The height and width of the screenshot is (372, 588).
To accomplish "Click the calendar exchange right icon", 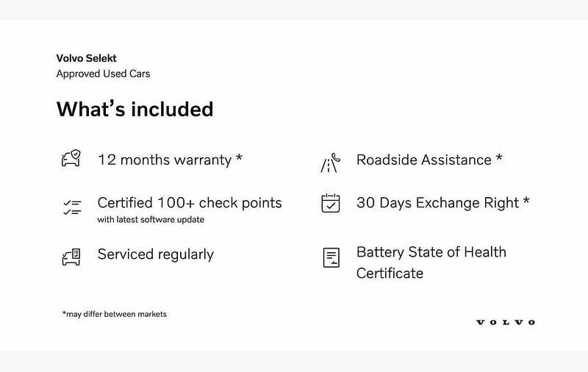I will [x=331, y=203].
